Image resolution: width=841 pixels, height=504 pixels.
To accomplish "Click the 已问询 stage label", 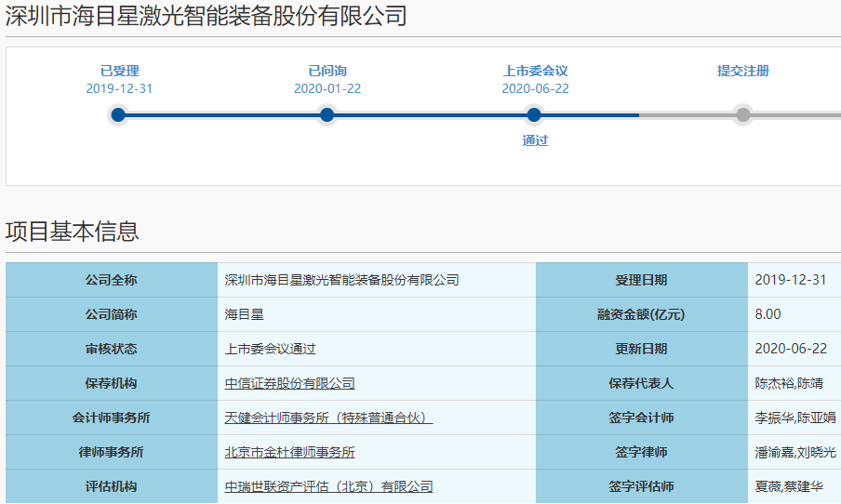I will (327, 71).
